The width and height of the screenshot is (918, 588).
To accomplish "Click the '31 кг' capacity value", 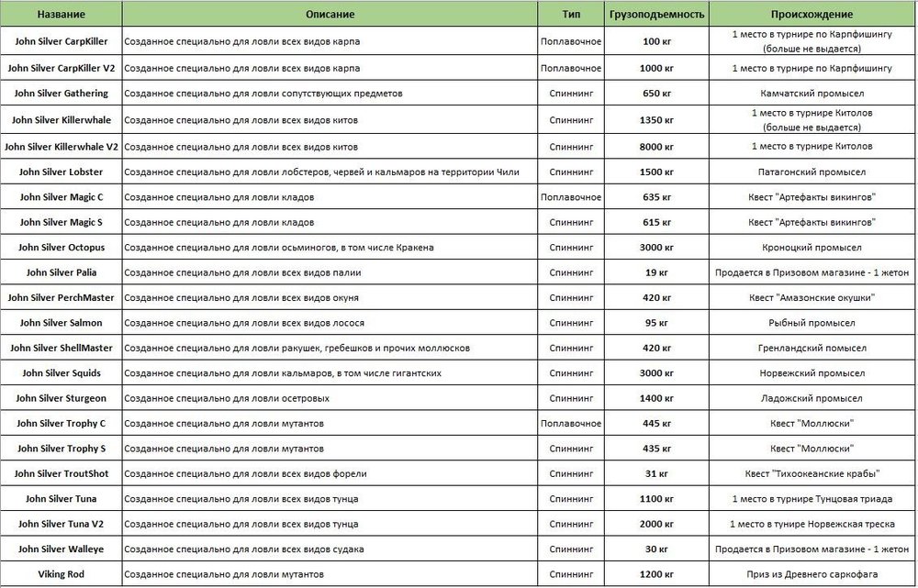I will [656, 474].
